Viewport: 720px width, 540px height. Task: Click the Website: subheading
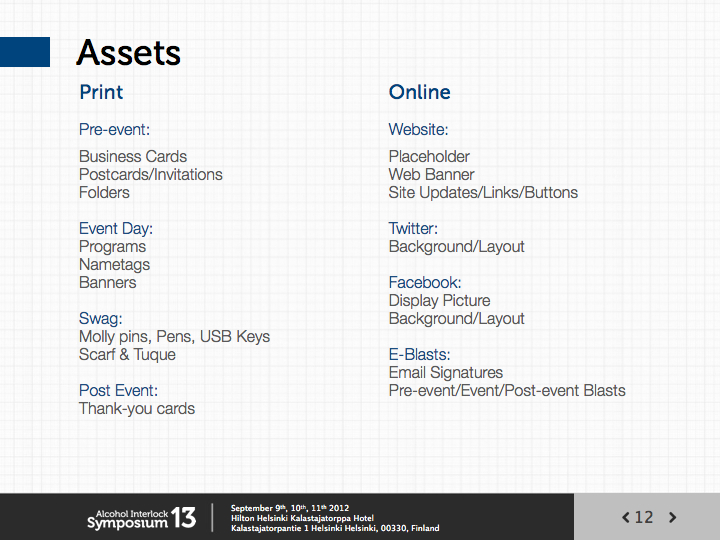click(418, 129)
